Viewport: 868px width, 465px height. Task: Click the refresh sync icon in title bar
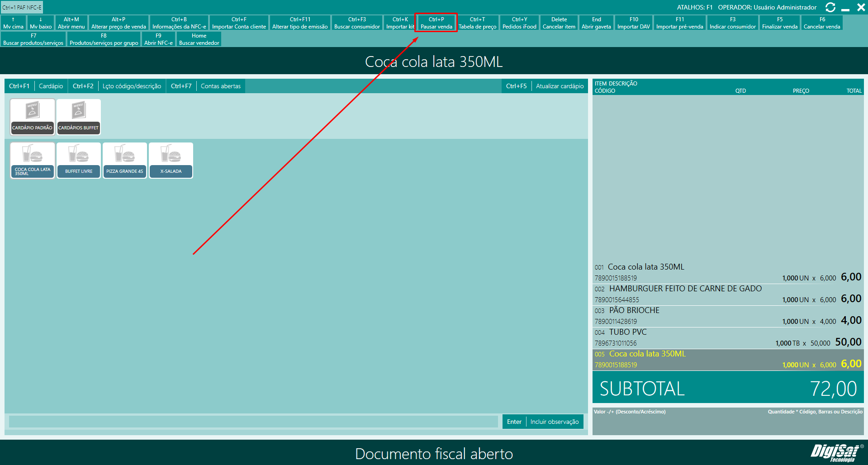click(830, 7)
